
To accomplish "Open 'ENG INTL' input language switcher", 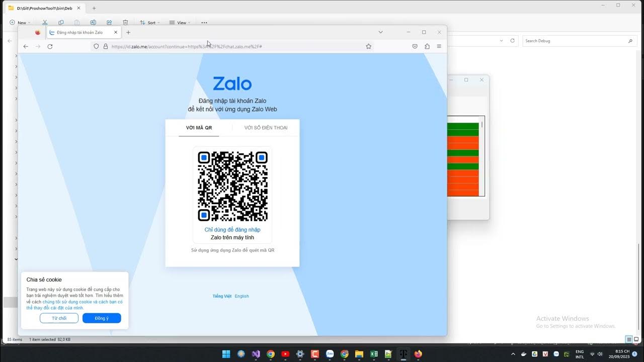I will click(580, 354).
